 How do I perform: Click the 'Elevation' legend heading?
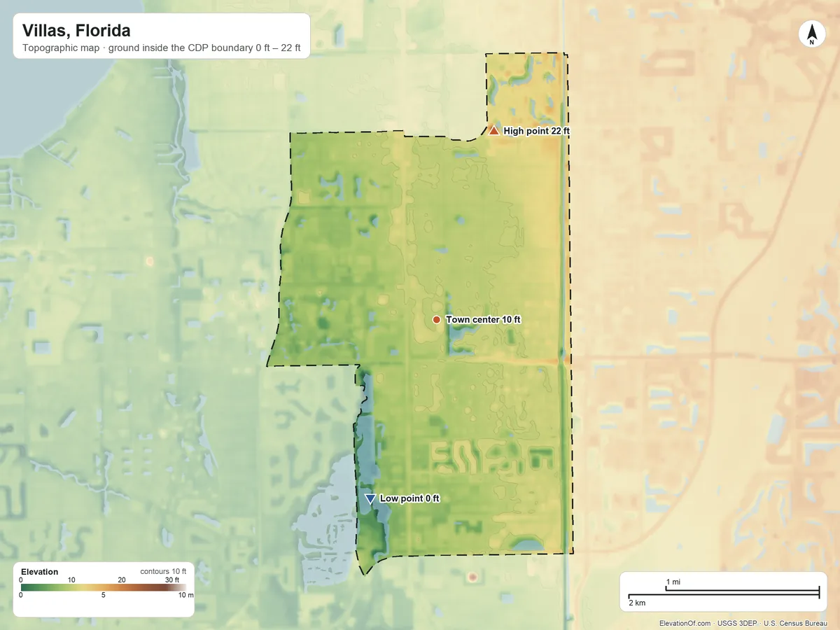(x=40, y=572)
